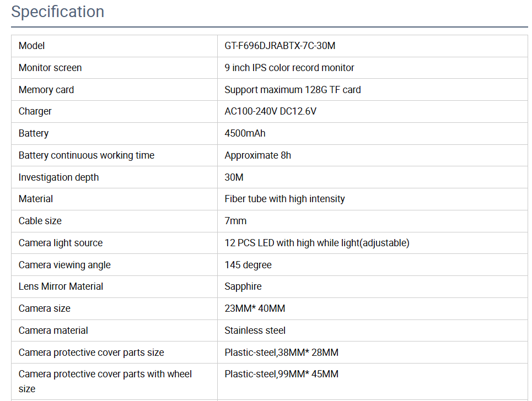Click the Approximate 8h value

coord(257,155)
